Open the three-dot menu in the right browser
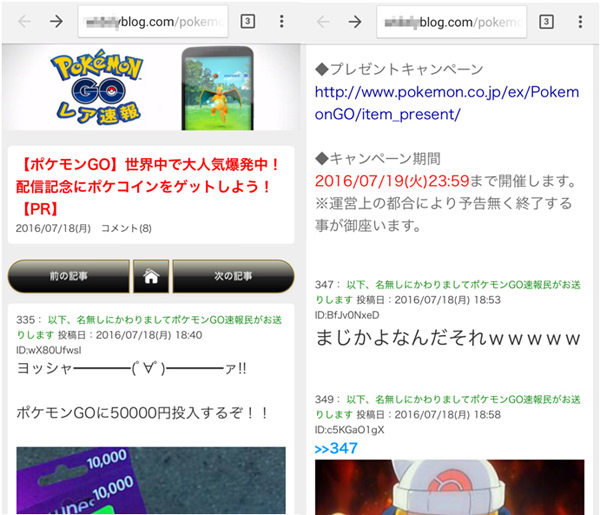This screenshot has width=600, height=515. pos(579,22)
